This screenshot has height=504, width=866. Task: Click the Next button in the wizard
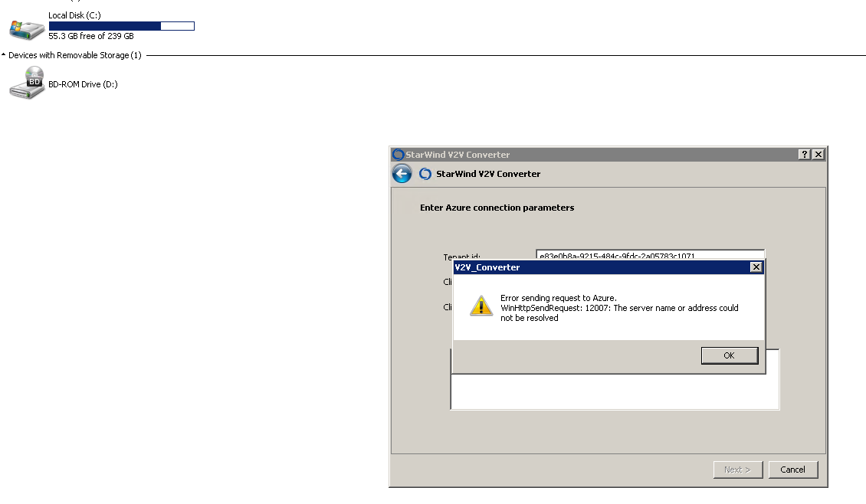point(737,470)
